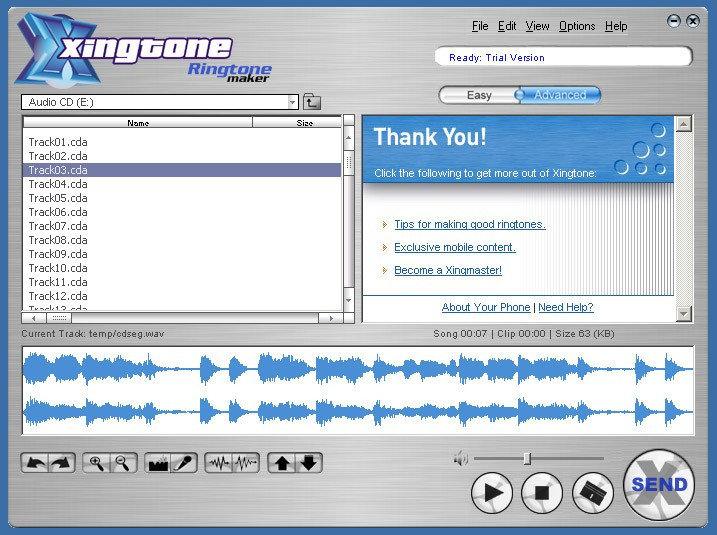Open the Help menu
Viewport: 717px width, 535px height.
click(616, 26)
